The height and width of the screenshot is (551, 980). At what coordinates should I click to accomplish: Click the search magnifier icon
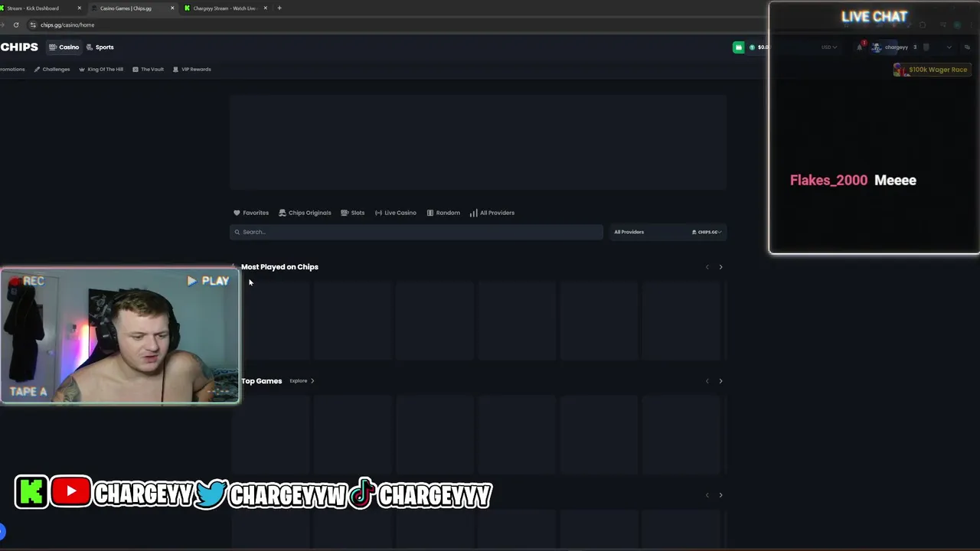click(237, 232)
